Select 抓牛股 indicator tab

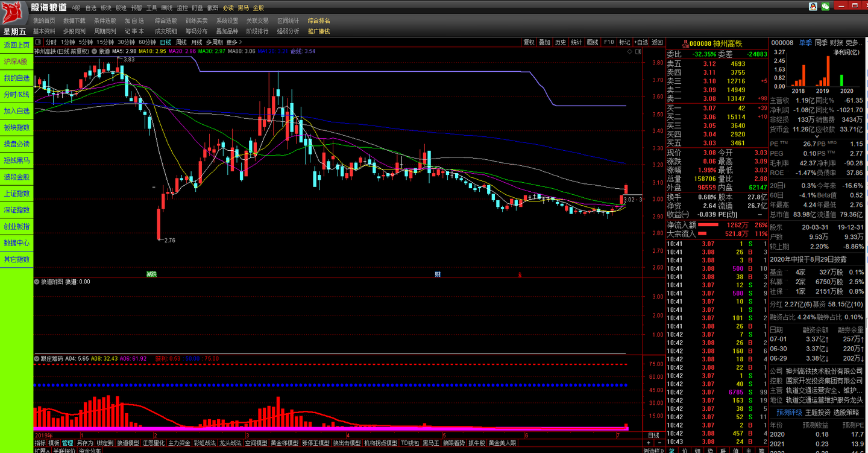click(x=477, y=443)
